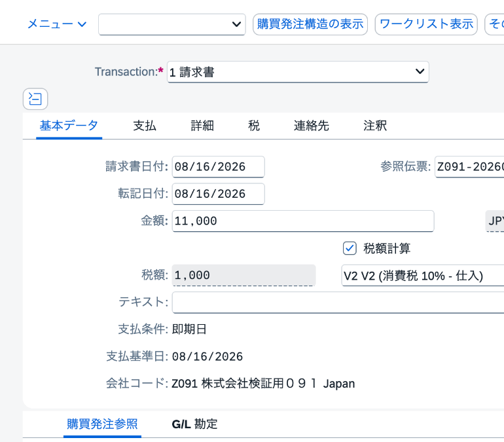Viewport: 504px width, 442px height.
Task: Switch to 支払 tab
Action: (x=145, y=126)
